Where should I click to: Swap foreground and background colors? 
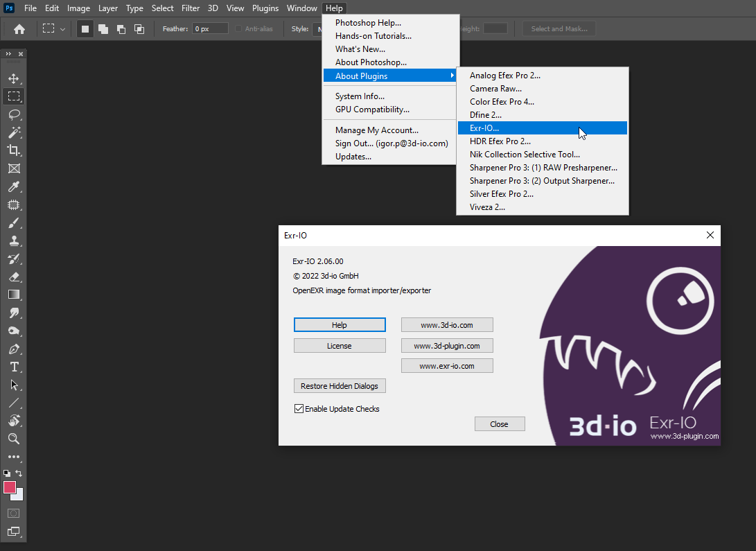click(x=19, y=473)
